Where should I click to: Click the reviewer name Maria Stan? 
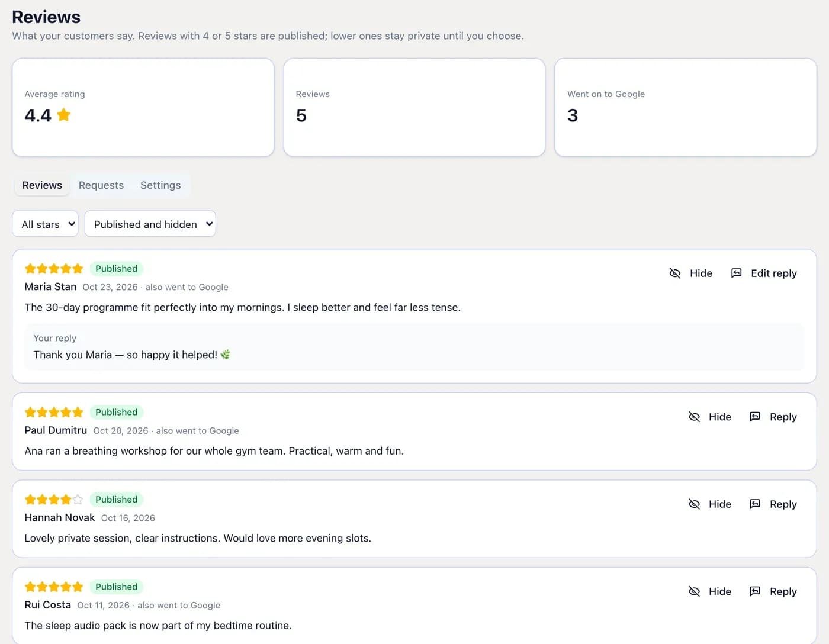[x=50, y=286]
